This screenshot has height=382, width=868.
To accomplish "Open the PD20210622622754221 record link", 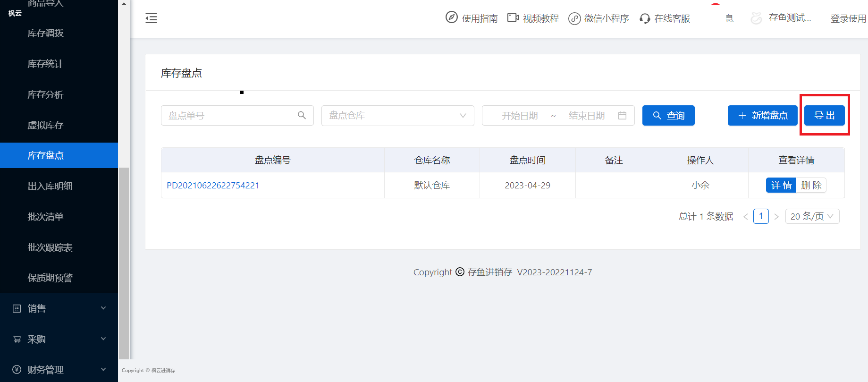I will coord(213,185).
